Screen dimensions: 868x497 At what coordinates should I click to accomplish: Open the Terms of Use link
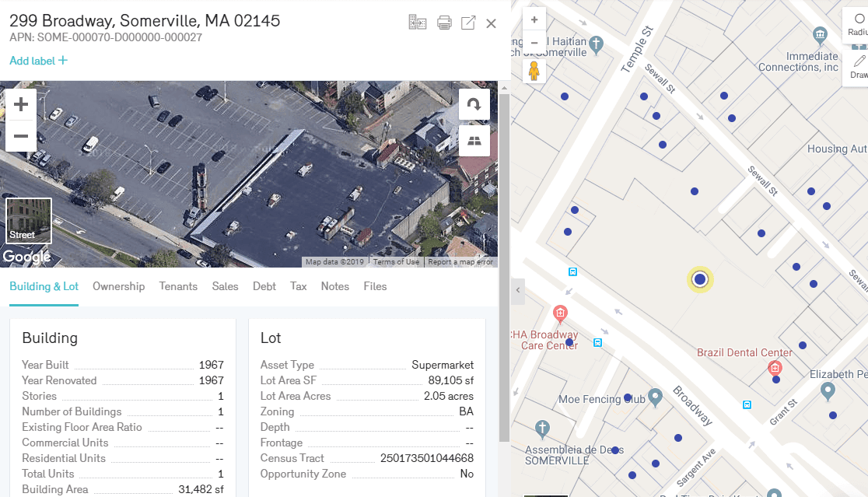click(396, 262)
